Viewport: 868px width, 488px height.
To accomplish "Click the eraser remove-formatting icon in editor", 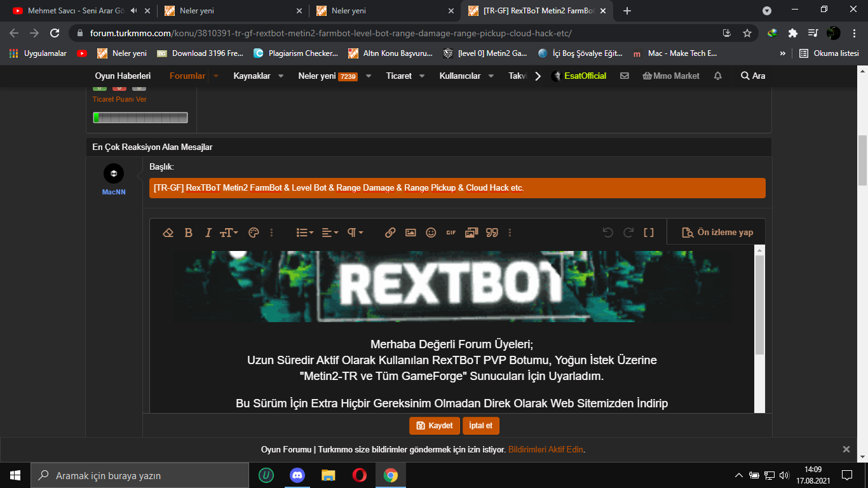I will click(168, 233).
